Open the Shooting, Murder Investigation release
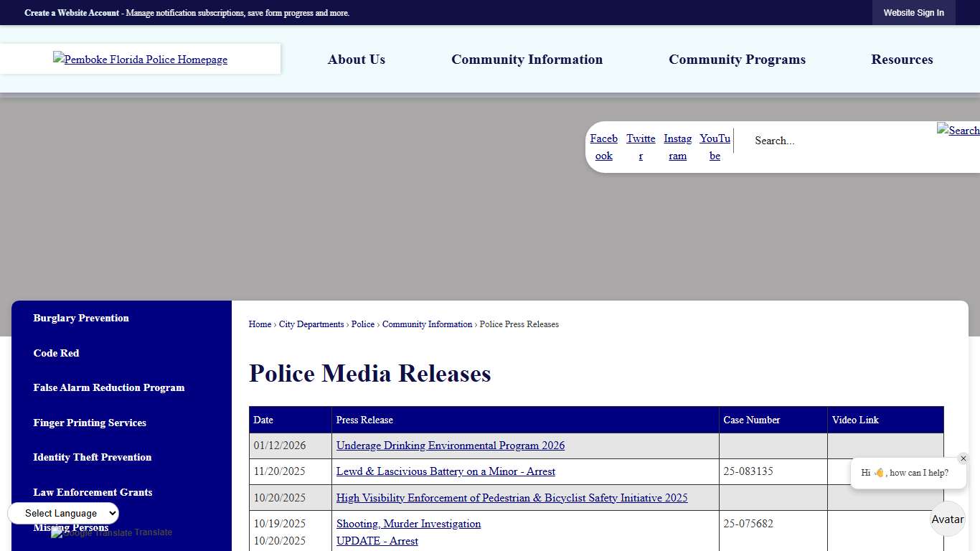 [408, 524]
